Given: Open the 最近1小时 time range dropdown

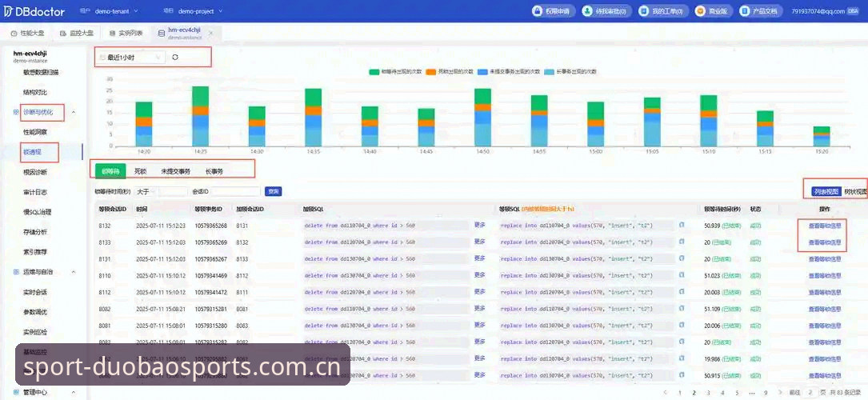Looking at the screenshot, I should [130, 57].
